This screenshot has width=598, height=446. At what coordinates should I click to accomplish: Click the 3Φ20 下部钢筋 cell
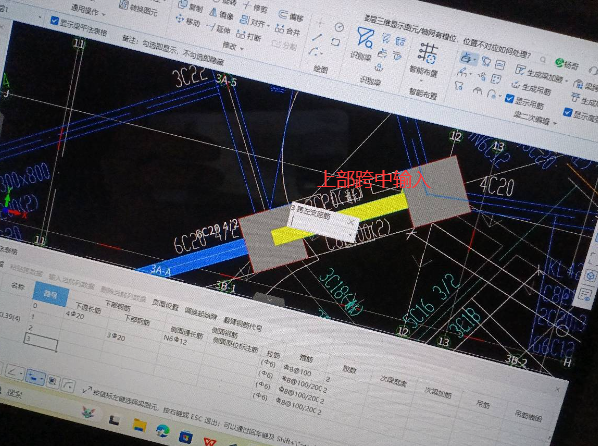click(x=116, y=337)
